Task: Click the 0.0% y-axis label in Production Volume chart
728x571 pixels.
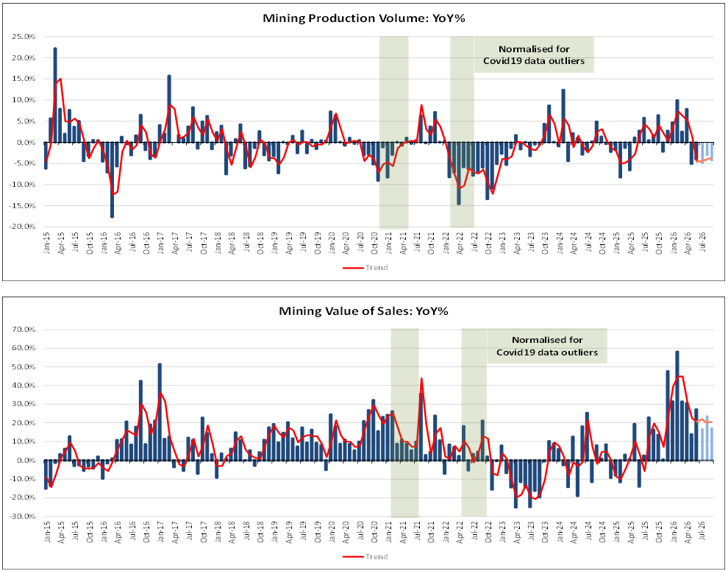Action: click(x=26, y=143)
